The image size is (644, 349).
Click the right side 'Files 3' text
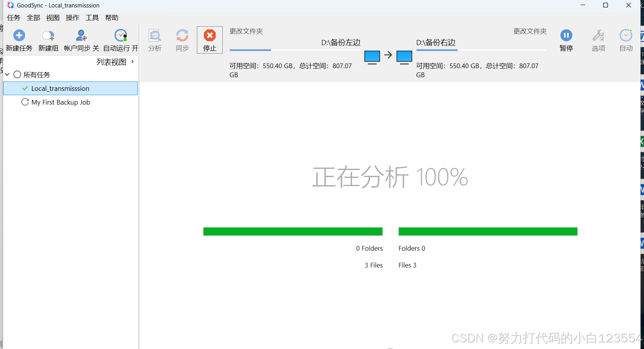coord(408,265)
